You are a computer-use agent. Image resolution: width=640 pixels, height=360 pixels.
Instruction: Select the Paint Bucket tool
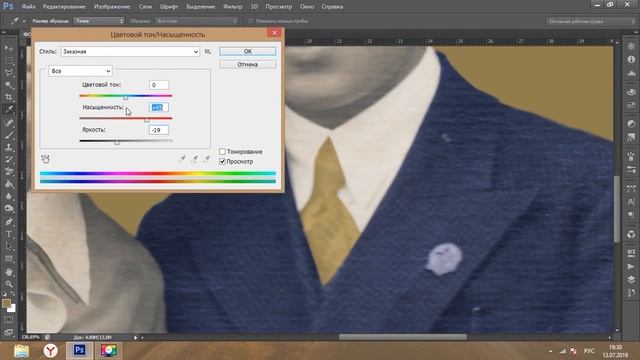point(9,184)
